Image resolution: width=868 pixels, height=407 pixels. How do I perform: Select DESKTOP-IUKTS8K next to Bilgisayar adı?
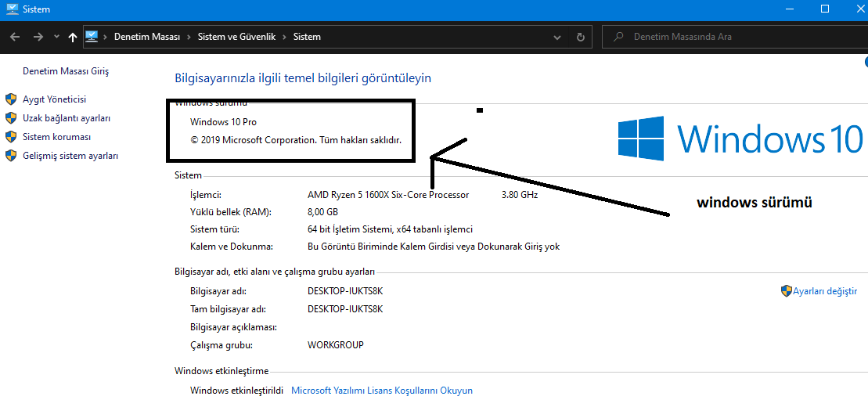(345, 291)
